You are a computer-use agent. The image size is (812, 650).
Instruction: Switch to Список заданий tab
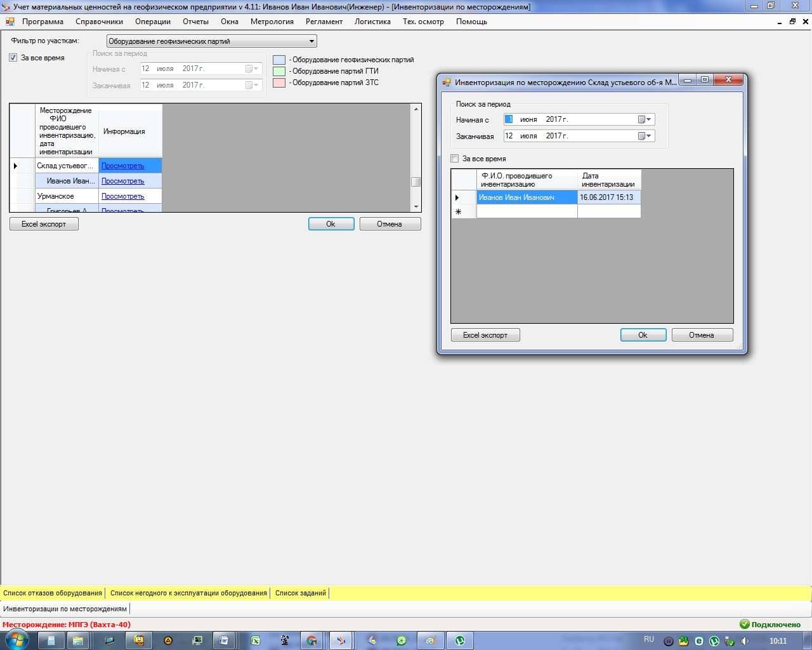tap(301, 593)
